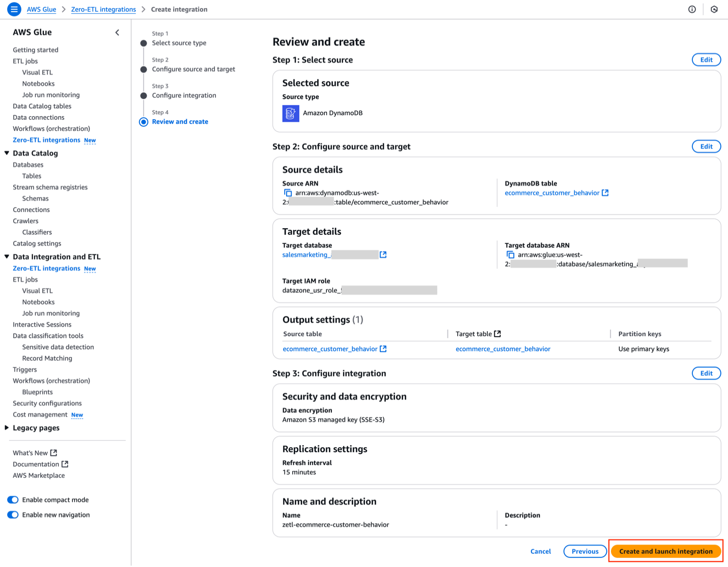Copy the Target database ARN

coord(510,255)
